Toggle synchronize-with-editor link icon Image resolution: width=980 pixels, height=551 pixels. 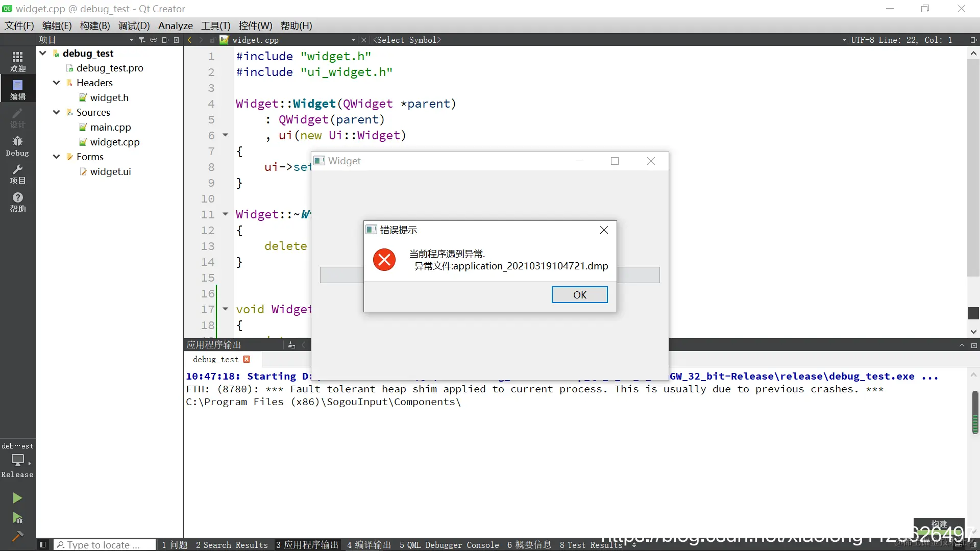point(154,40)
